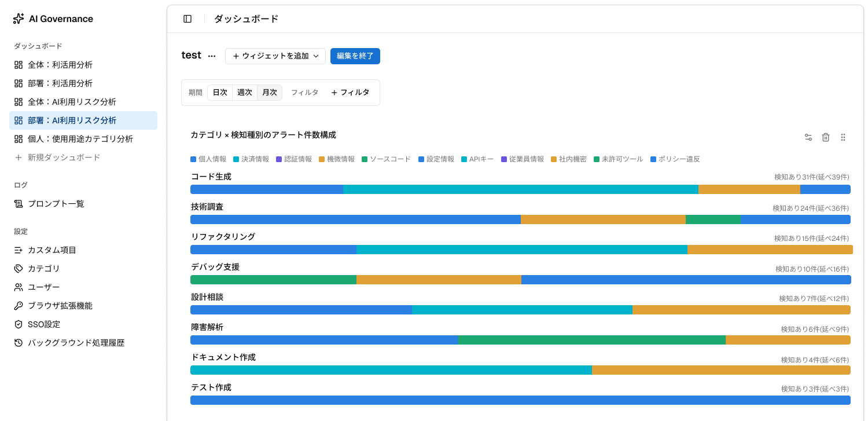Open widget settings sliders icon

[808, 137]
